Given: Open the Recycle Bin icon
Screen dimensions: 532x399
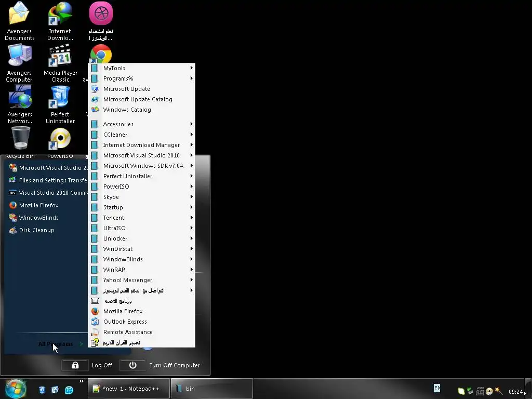Looking at the screenshot, I should 20,142.
